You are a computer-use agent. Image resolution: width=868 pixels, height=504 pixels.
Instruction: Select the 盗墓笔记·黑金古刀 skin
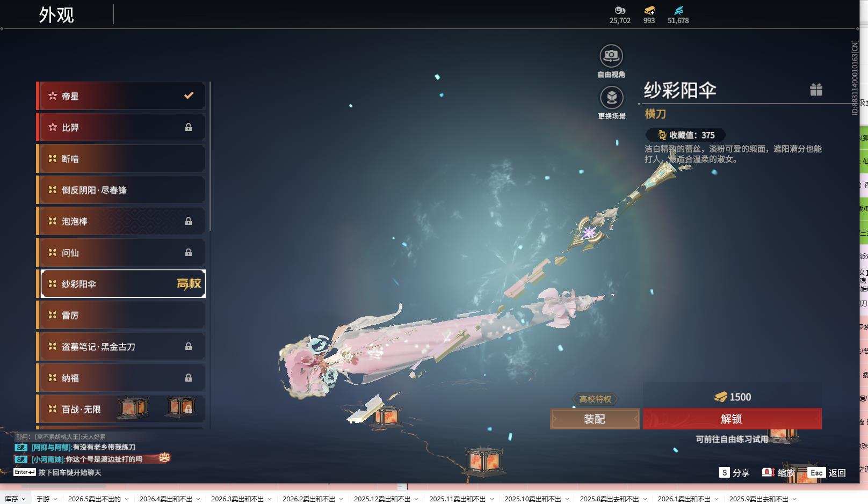pyautogui.click(x=121, y=347)
